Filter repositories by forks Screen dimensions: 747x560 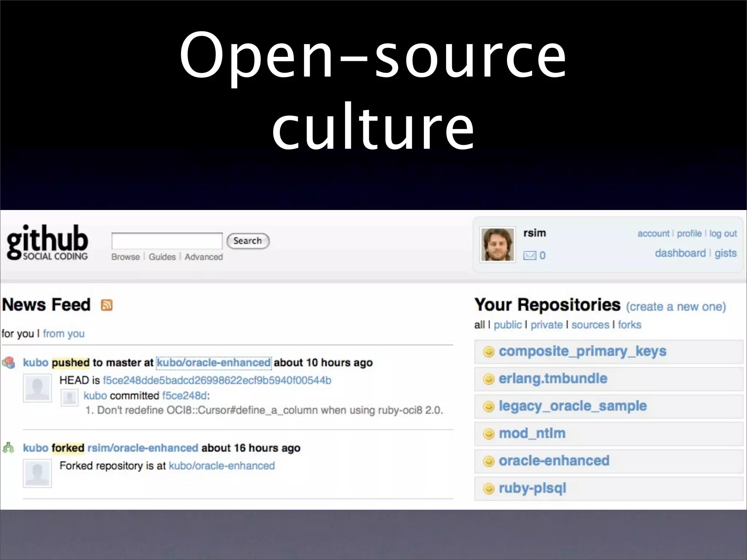coord(629,325)
